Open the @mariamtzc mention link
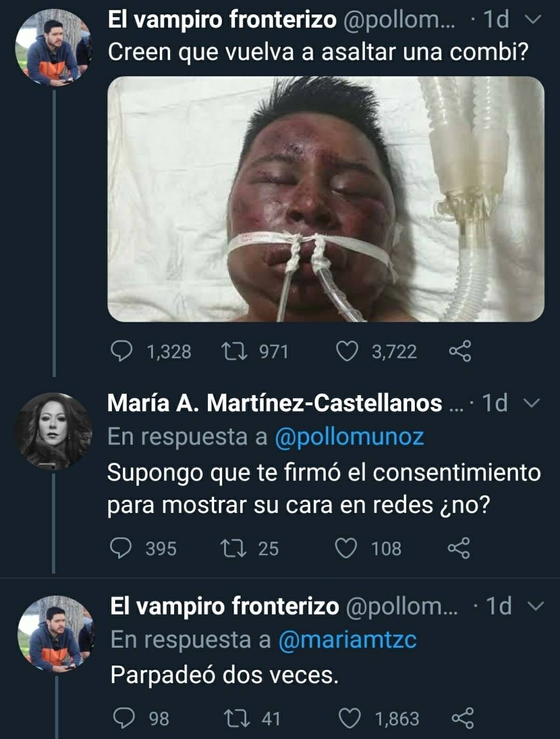Viewport: 560px width, 739px height. pos(347,639)
